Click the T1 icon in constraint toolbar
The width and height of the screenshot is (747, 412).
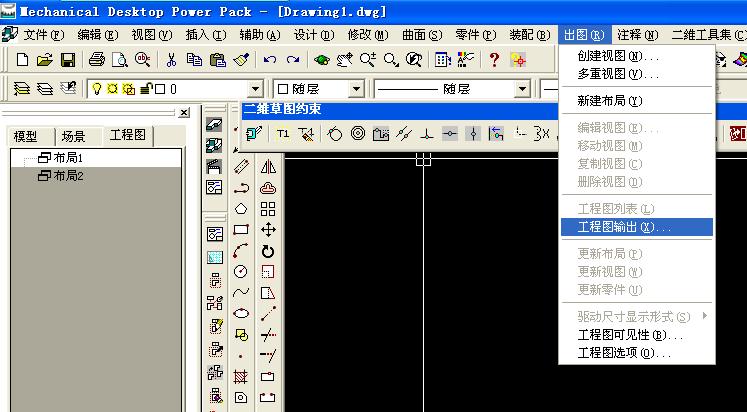[283, 134]
